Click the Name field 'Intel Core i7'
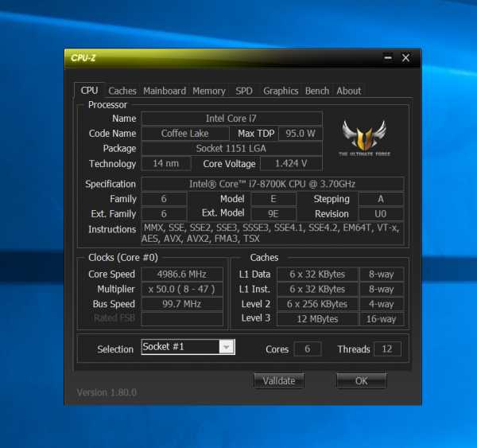The width and height of the screenshot is (477, 448). (x=231, y=119)
